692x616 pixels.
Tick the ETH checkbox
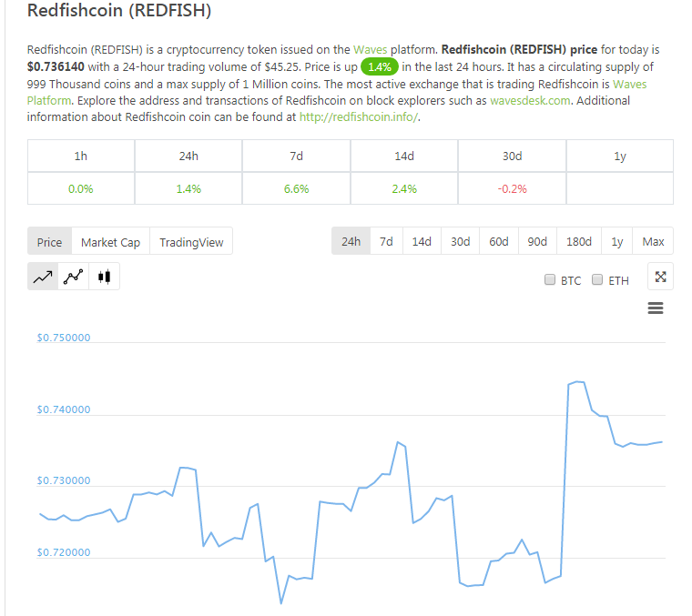pyautogui.click(x=597, y=279)
